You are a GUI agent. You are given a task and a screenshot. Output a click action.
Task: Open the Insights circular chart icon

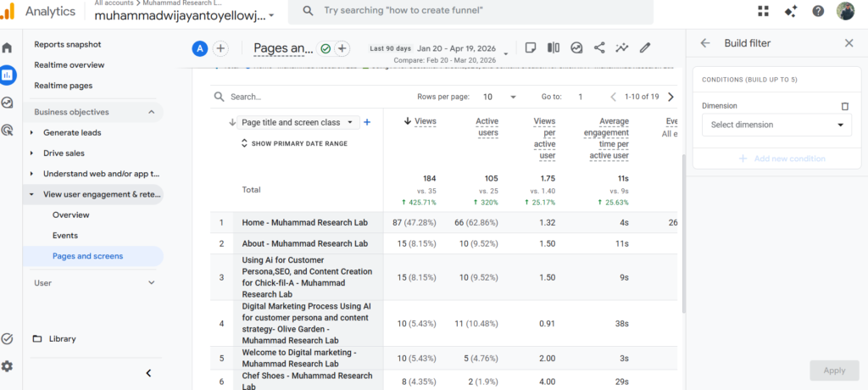(576, 47)
